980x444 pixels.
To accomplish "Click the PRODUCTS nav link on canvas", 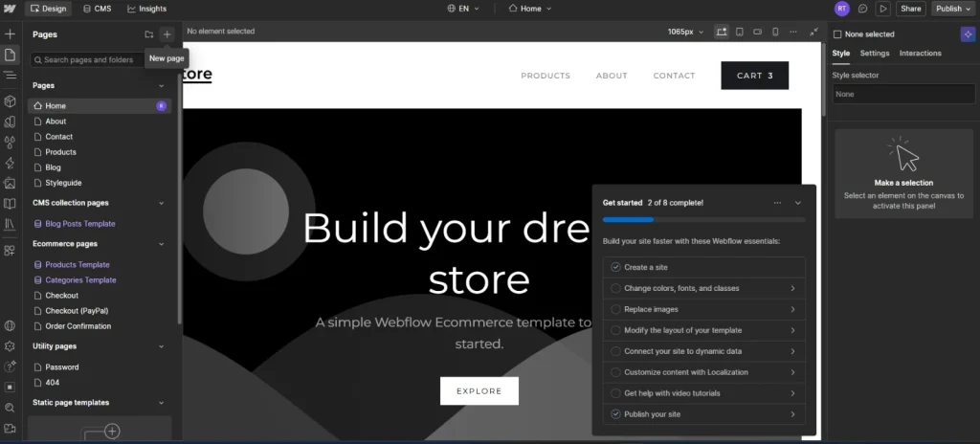I will tap(546, 76).
